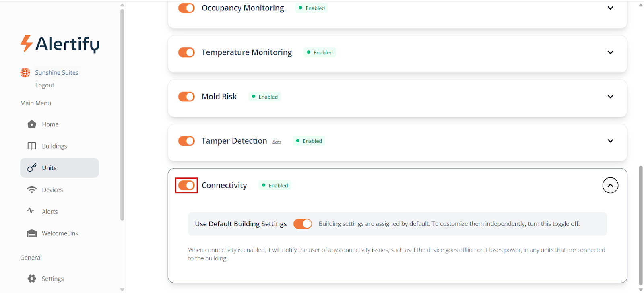The image size is (644, 293).
Task: Click the Home house icon
Action: click(x=32, y=124)
